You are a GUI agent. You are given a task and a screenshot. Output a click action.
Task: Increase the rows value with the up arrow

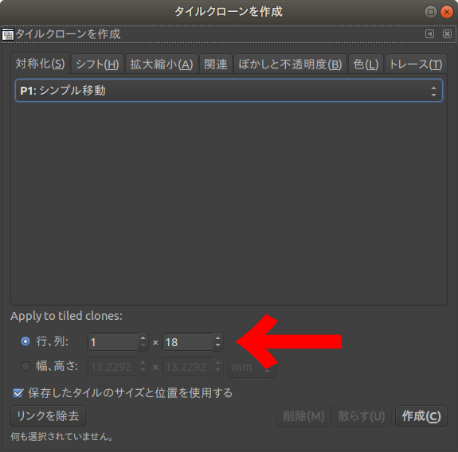point(143,338)
